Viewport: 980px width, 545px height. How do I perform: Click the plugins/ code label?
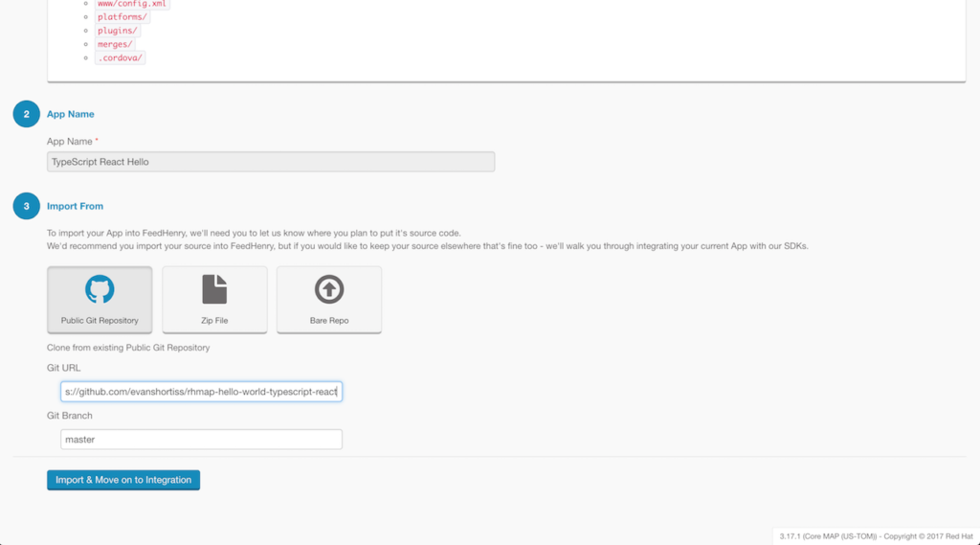tap(118, 31)
